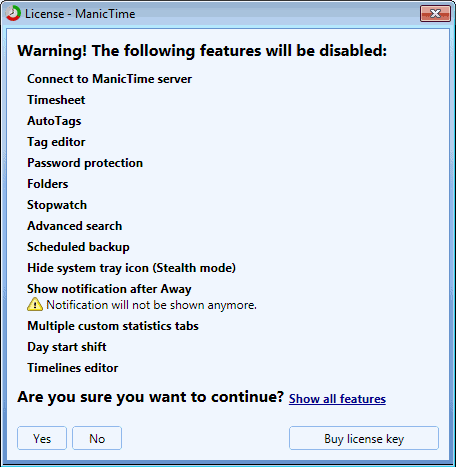This screenshot has width=456, height=467.
Task: Click the Scheduled backup entry
Action: pos(78,247)
